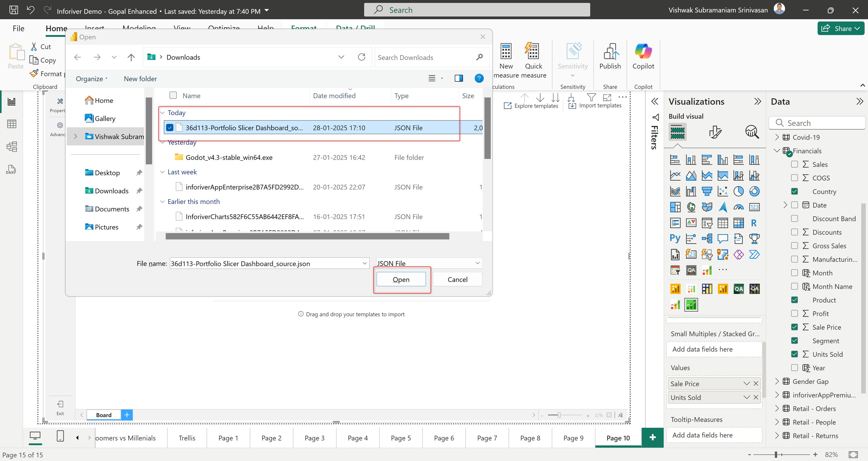This screenshot has width=868, height=461.
Task: Uncheck the Country field checkbox
Action: 794,191
